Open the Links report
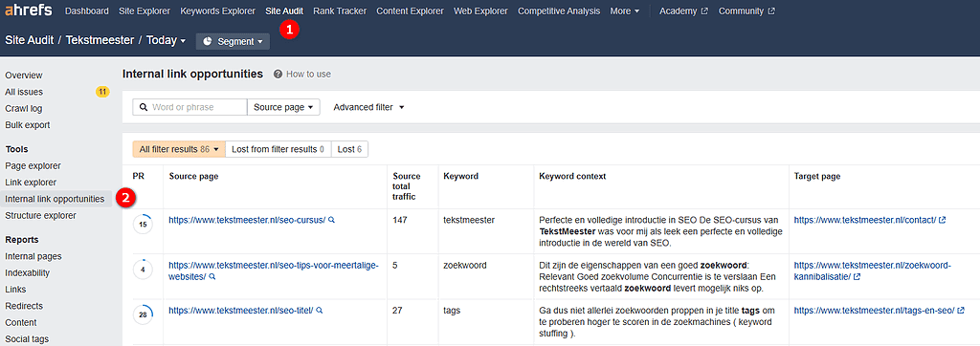Screen dimensions: 980x346 [16, 290]
